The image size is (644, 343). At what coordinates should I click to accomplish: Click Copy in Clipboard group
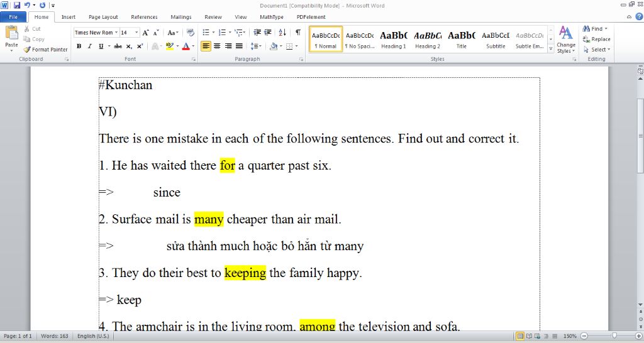click(34, 39)
